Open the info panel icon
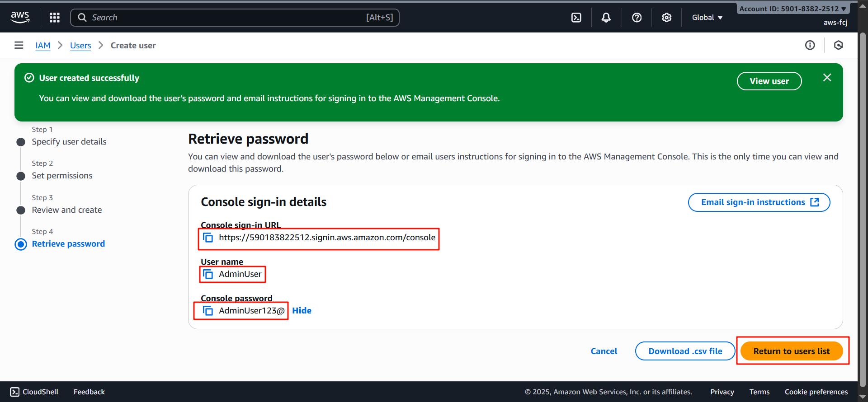 click(810, 45)
